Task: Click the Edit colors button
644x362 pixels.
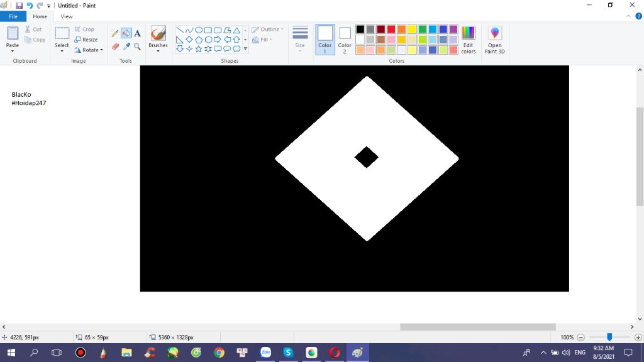Action: pos(468,40)
